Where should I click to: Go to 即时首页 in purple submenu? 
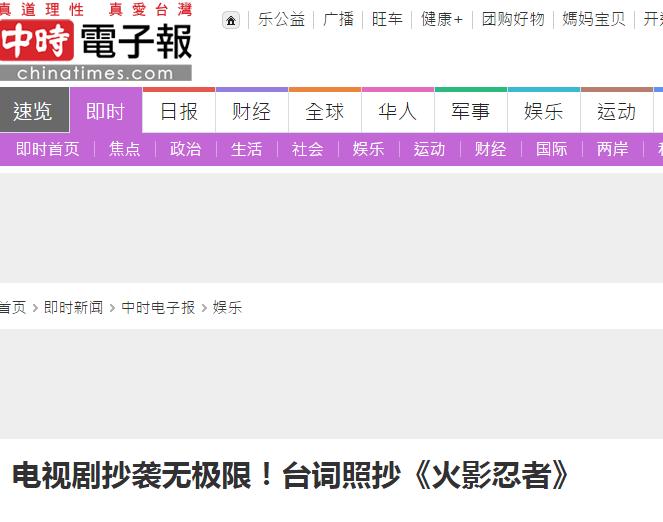pyautogui.click(x=47, y=149)
